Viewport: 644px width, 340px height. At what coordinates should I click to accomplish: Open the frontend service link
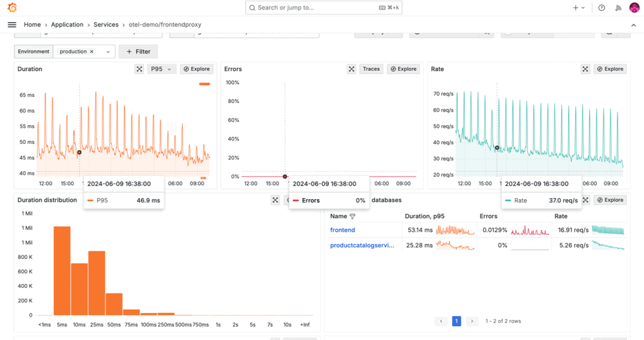(343, 230)
